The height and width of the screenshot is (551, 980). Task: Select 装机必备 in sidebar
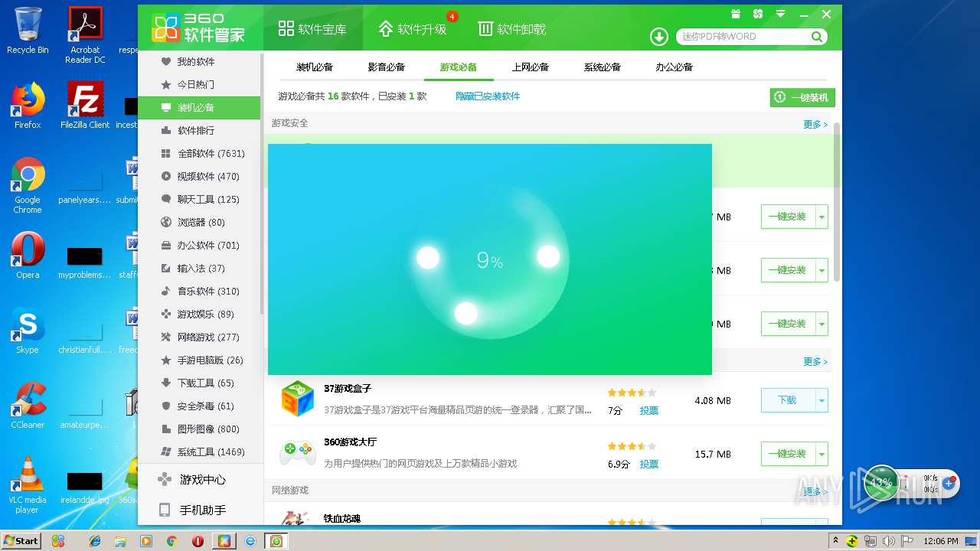pyautogui.click(x=199, y=107)
